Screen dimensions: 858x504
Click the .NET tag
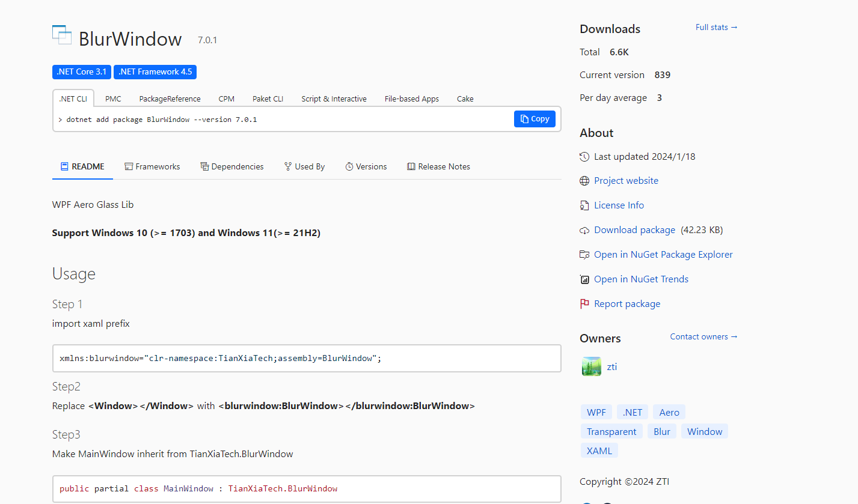(x=633, y=412)
